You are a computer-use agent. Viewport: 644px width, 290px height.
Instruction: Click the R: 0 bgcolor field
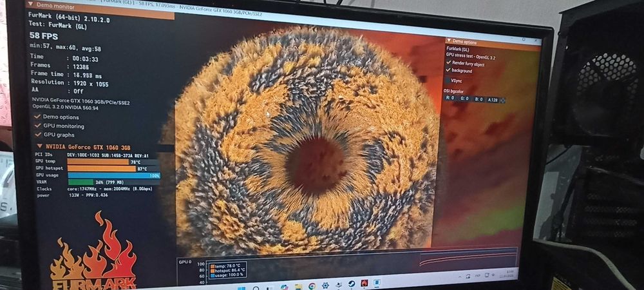coord(450,99)
